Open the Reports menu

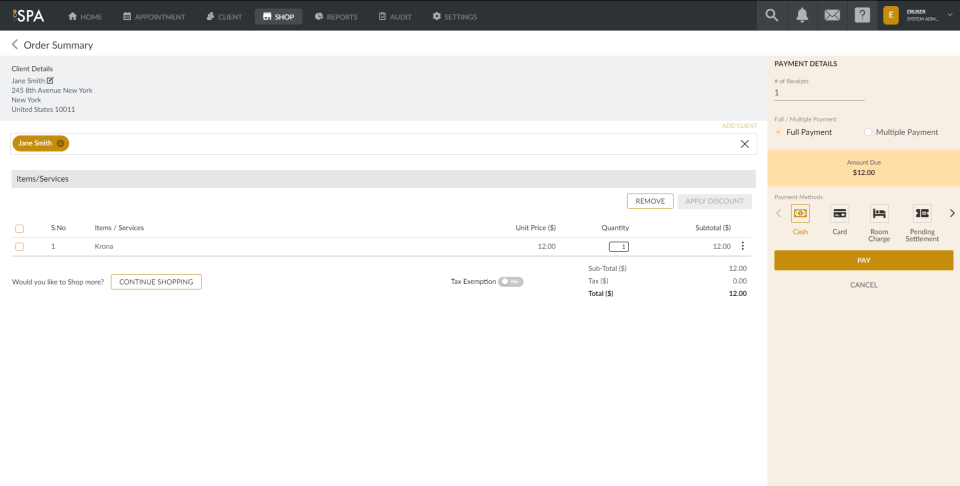pyautogui.click(x=336, y=17)
